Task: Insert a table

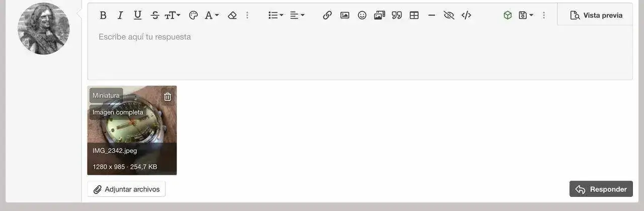Action: [x=414, y=15]
